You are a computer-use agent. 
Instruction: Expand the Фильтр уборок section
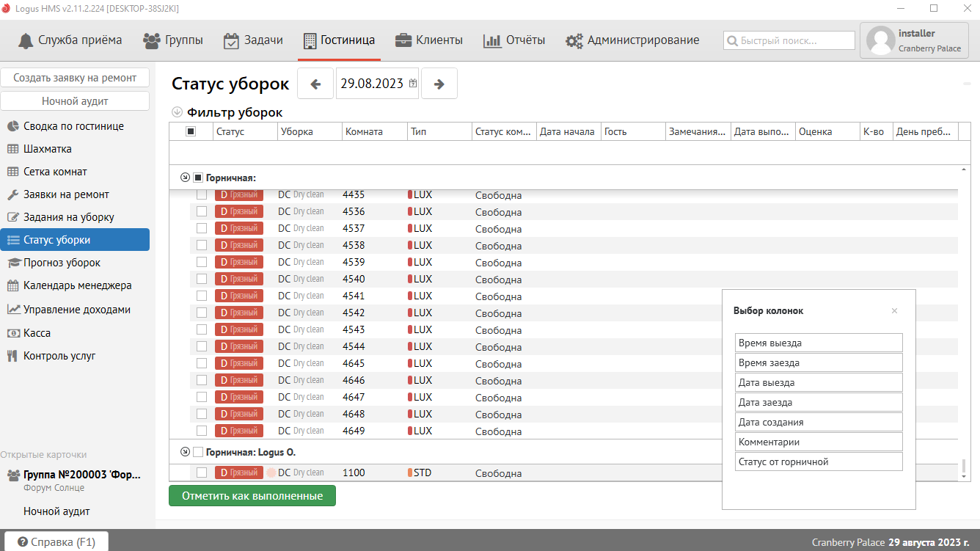pos(177,112)
